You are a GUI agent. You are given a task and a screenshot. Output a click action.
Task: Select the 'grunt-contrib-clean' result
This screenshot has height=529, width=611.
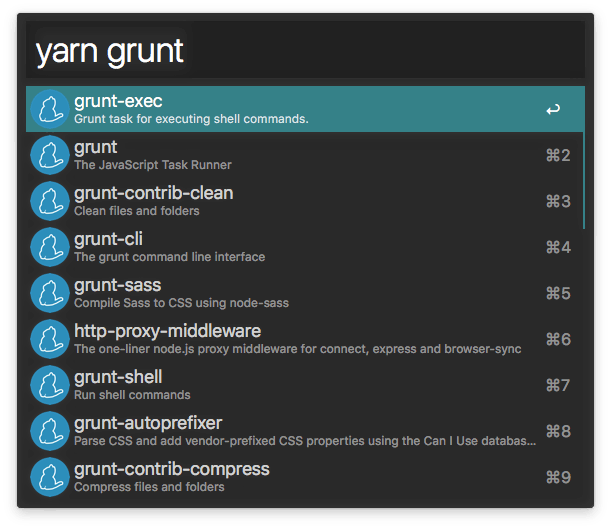(305, 201)
